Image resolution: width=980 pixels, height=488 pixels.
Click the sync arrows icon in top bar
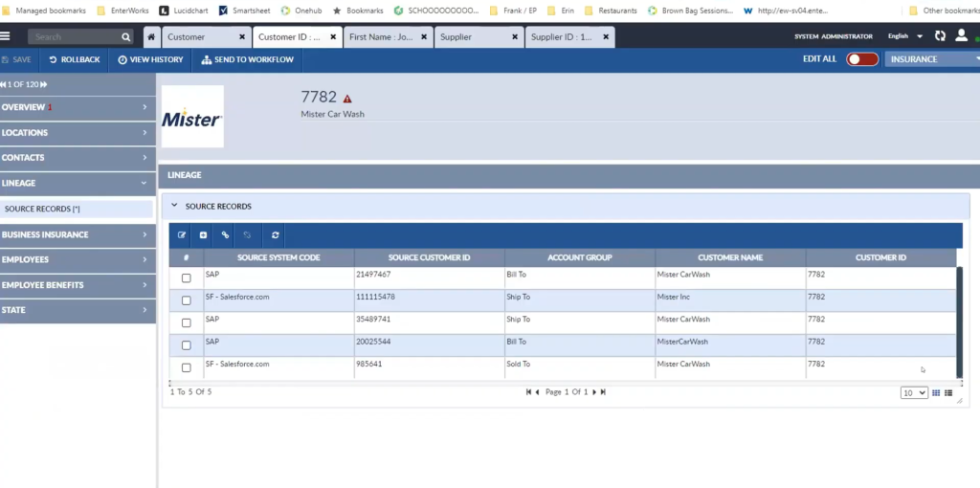[940, 36]
